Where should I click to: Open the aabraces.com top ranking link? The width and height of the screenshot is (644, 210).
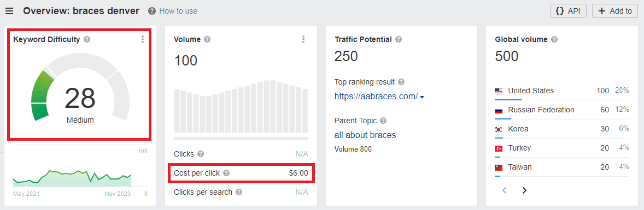click(x=376, y=97)
